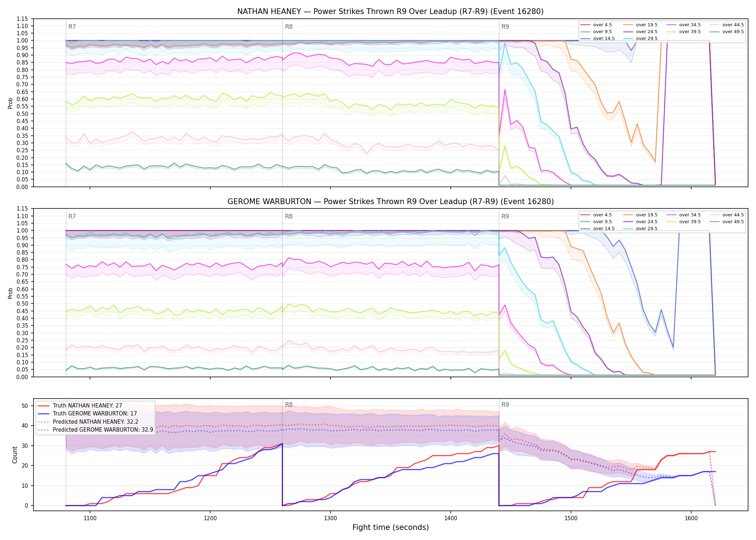
Task: Click the 0.50 tick on Heaney chart Prob axis
Action: pyautogui.click(x=22, y=114)
